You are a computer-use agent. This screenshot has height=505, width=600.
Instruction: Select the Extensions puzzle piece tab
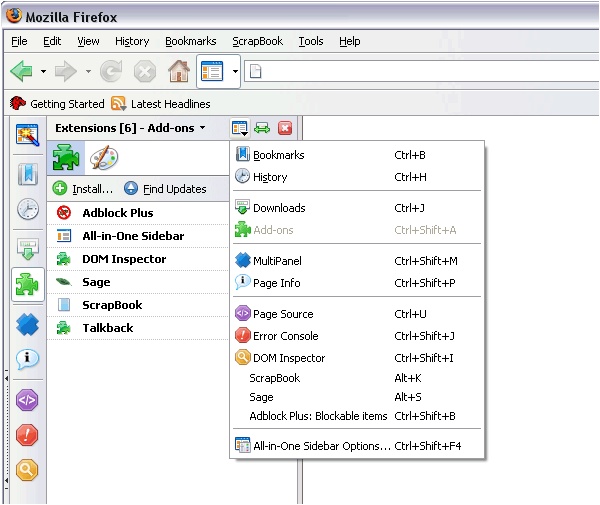click(x=66, y=157)
